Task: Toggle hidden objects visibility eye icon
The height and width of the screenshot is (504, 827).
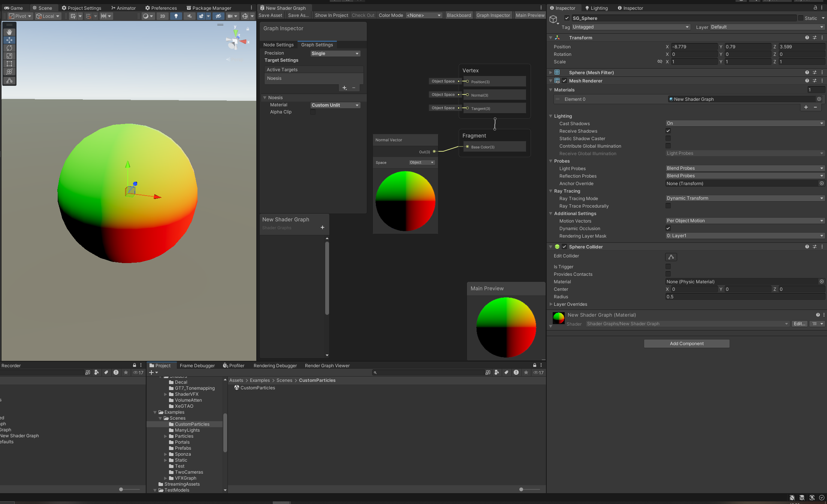Action: tap(218, 16)
